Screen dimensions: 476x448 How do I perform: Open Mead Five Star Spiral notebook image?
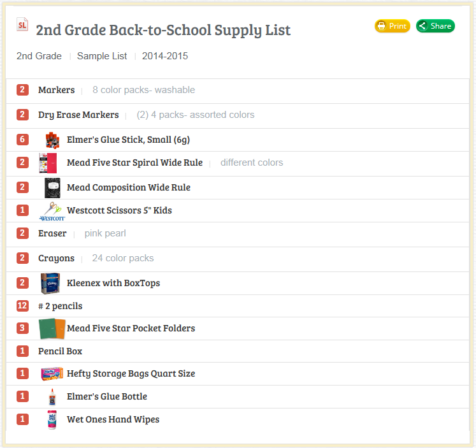point(48,163)
